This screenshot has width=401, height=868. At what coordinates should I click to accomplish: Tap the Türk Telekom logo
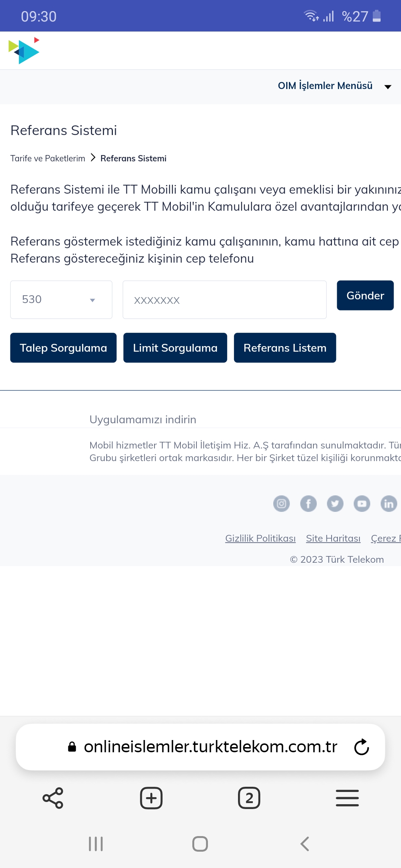(24, 51)
